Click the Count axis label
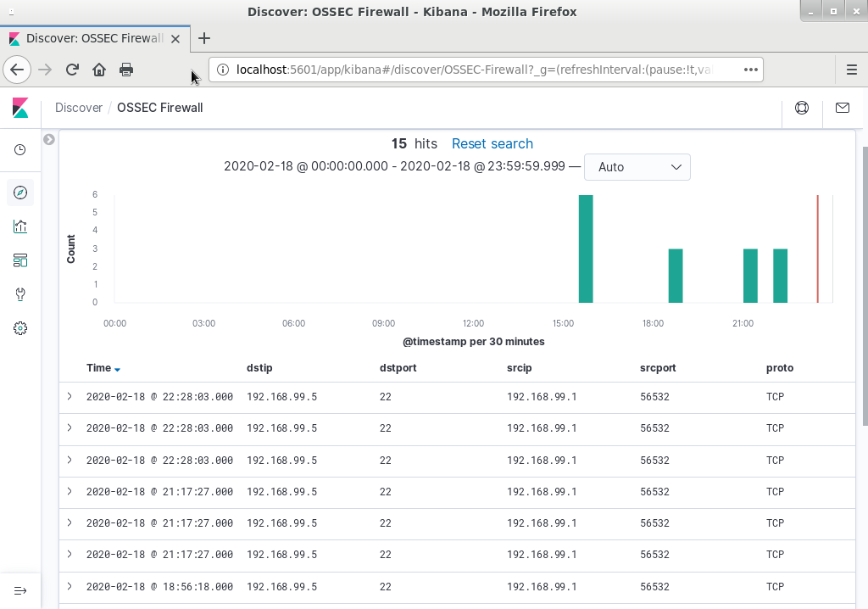This screenshot has width=868, height=609. 71,249
